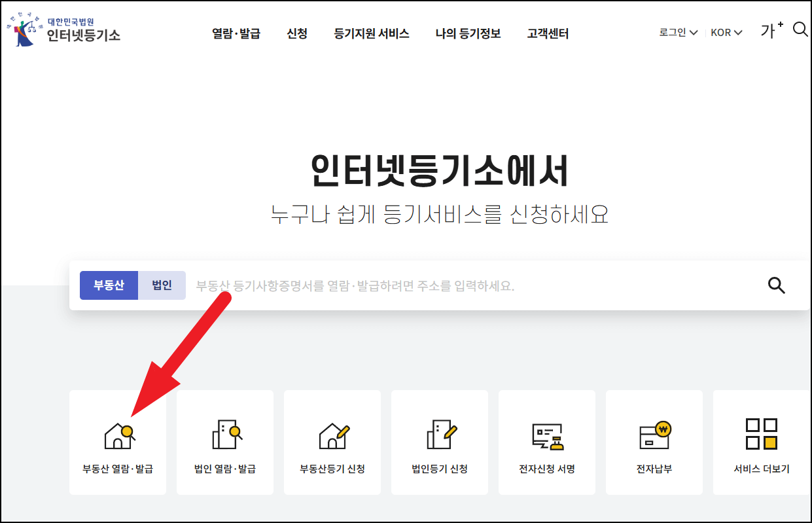
Task: Open 전자납부 payment card icon
Action: point(655,435)
